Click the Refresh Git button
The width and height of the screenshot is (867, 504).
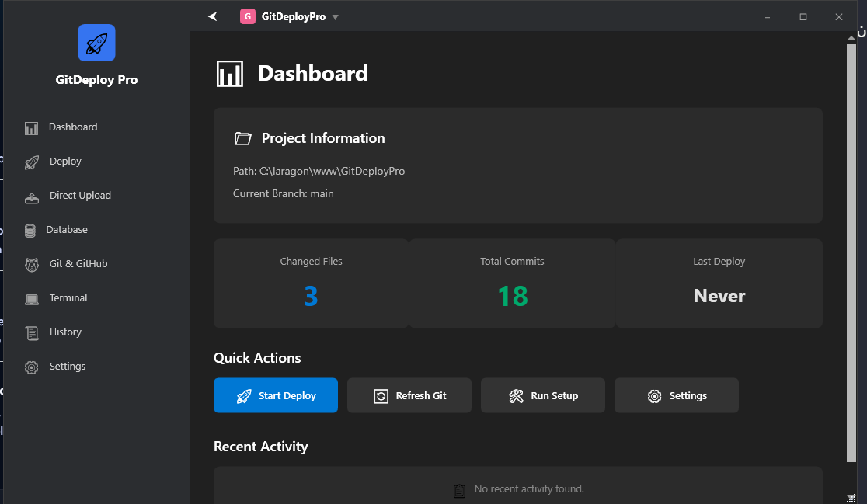pyautogui.click(x=409, y=395)
